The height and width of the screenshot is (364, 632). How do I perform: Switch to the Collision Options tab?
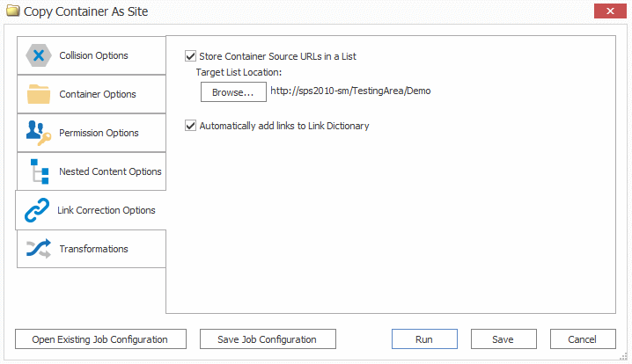pos(93,55)
